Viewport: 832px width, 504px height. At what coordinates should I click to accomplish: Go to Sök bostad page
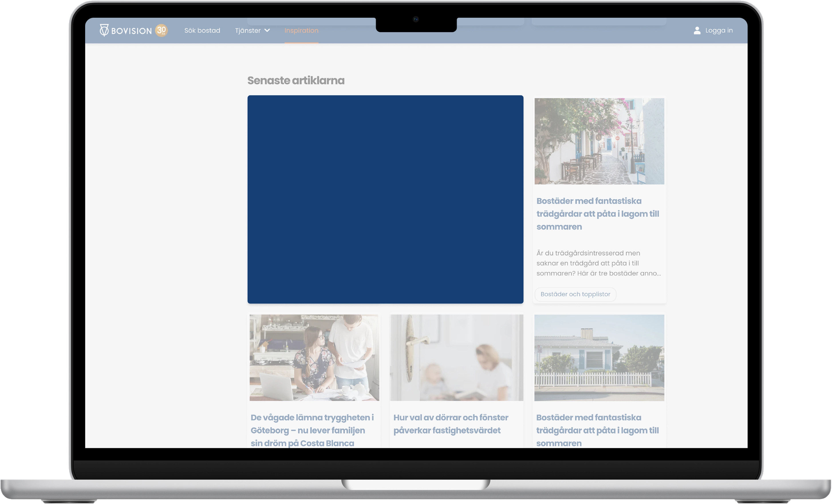[x=202, y=30]
